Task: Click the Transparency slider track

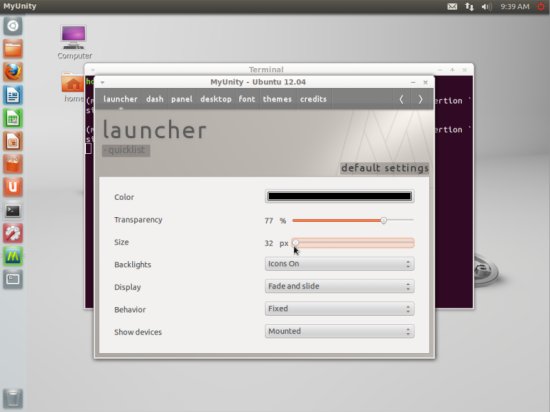Action: click(x=353, y=220)
